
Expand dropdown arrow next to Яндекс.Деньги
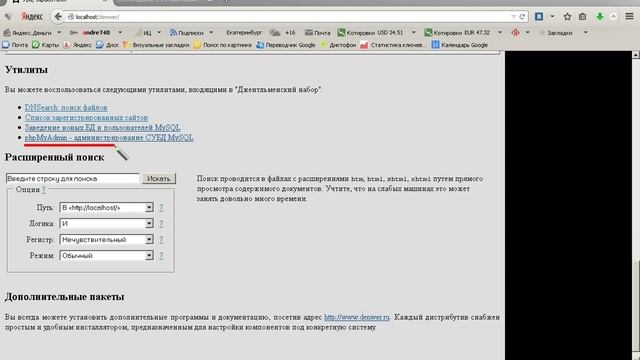click(x=59, y=32)
